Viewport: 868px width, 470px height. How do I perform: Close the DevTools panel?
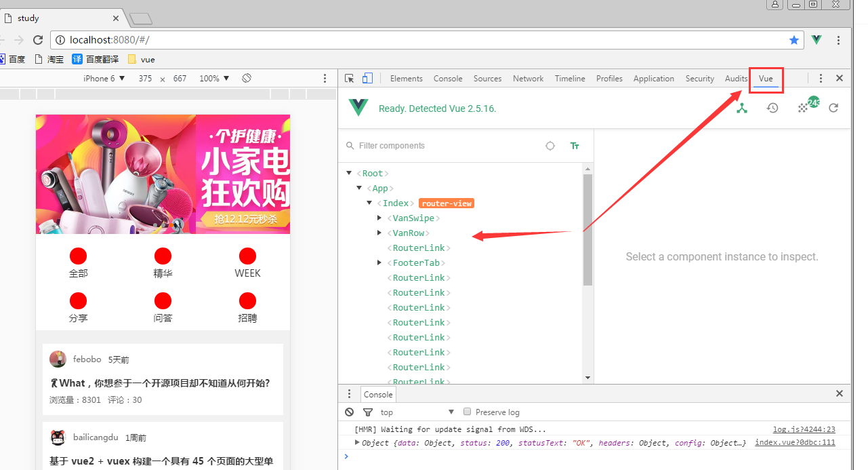[x=840, y=79]
